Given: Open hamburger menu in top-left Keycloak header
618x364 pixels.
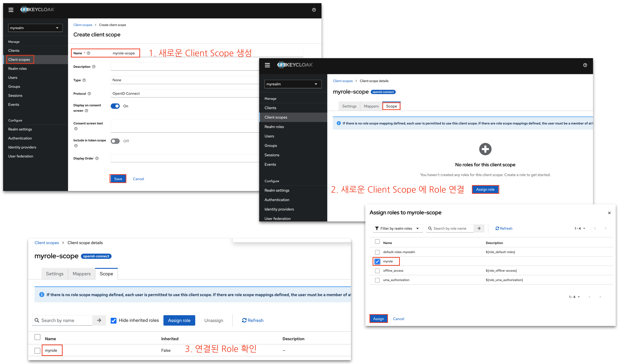Looking at the screenshot, I should pyautogui.click(x=11, y=10).
